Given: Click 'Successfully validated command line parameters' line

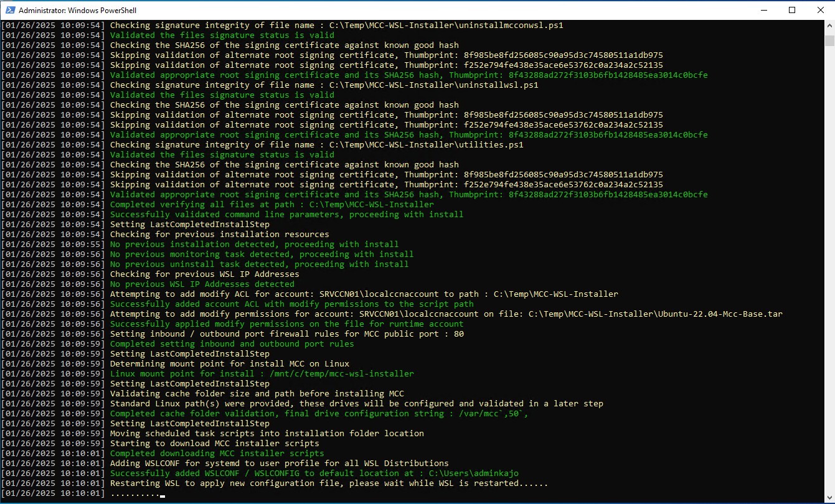Looking at the screenshot, I should [232, 215].
